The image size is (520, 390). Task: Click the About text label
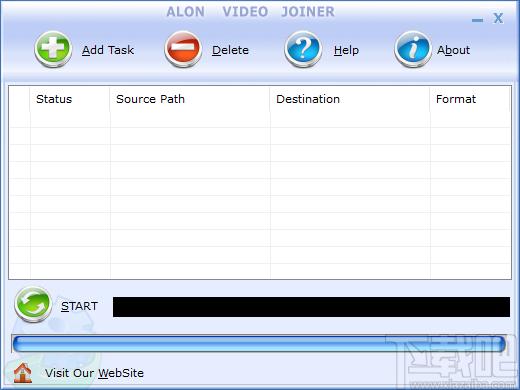(x=453, y=50)
